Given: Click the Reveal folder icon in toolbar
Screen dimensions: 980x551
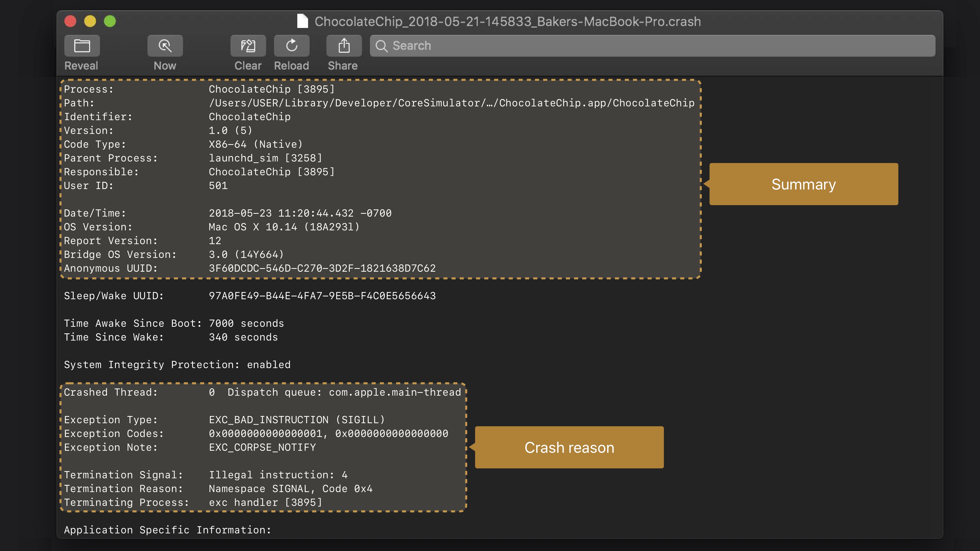Looking at the screenshot, I should click(82, 46).
